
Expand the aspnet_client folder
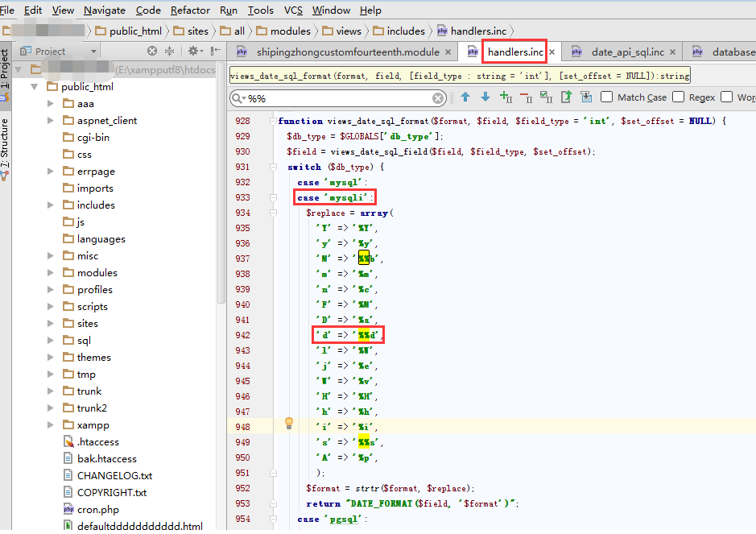coord(50,120)
